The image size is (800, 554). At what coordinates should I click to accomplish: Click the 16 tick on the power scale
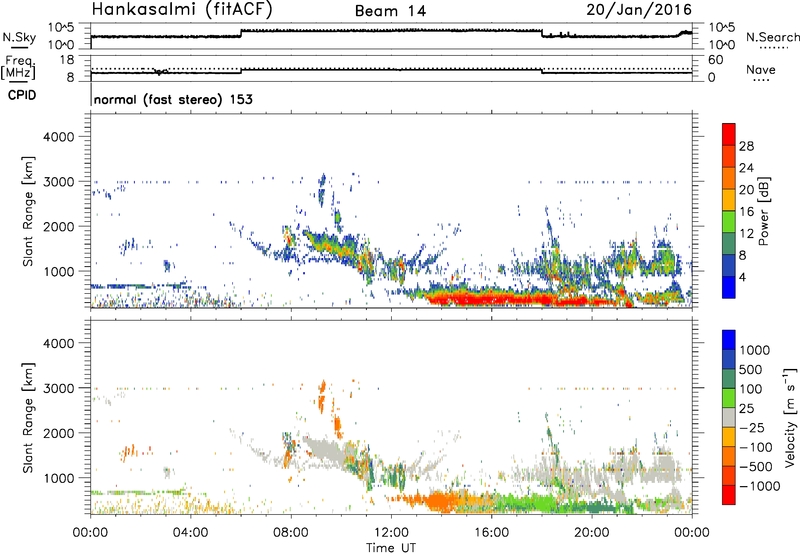pyautogui.click(x=746, y=212)
